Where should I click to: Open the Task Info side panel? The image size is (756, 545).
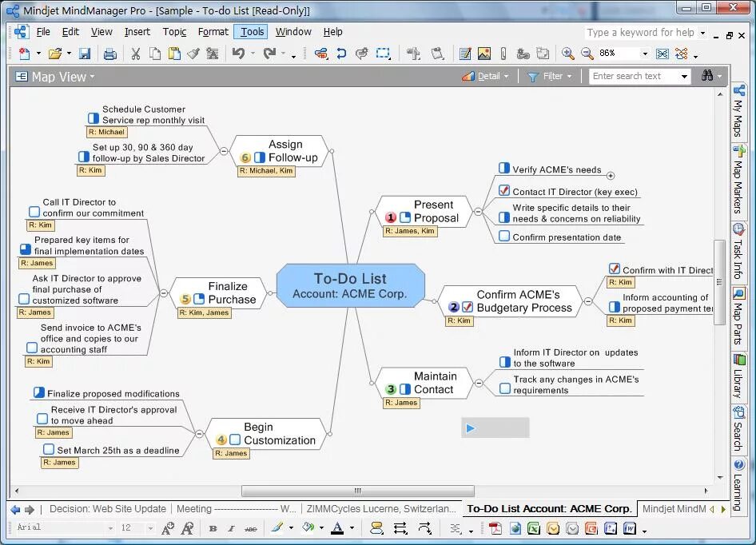click(x=738, y=253)
